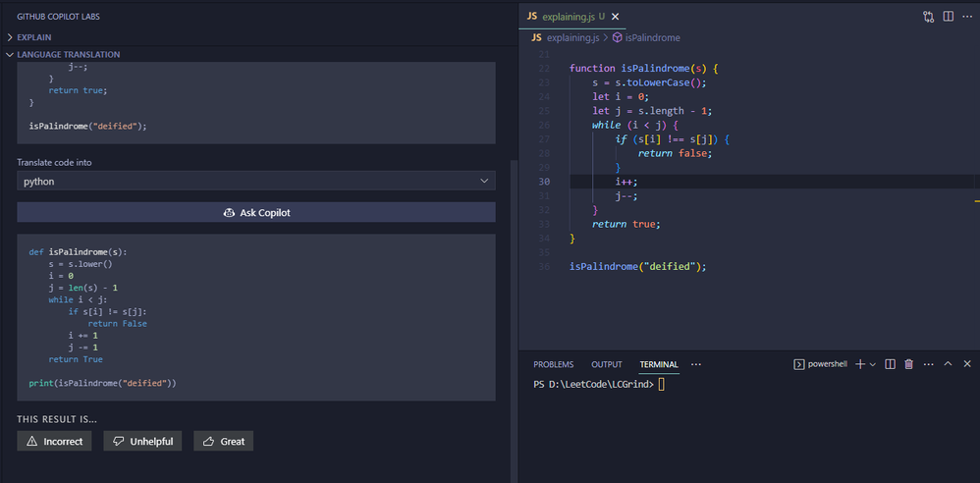The height and width of the screenshot is (483, 980).
Task: Click the 'while (i < j) {' line
Action: (x=637, y=125)
